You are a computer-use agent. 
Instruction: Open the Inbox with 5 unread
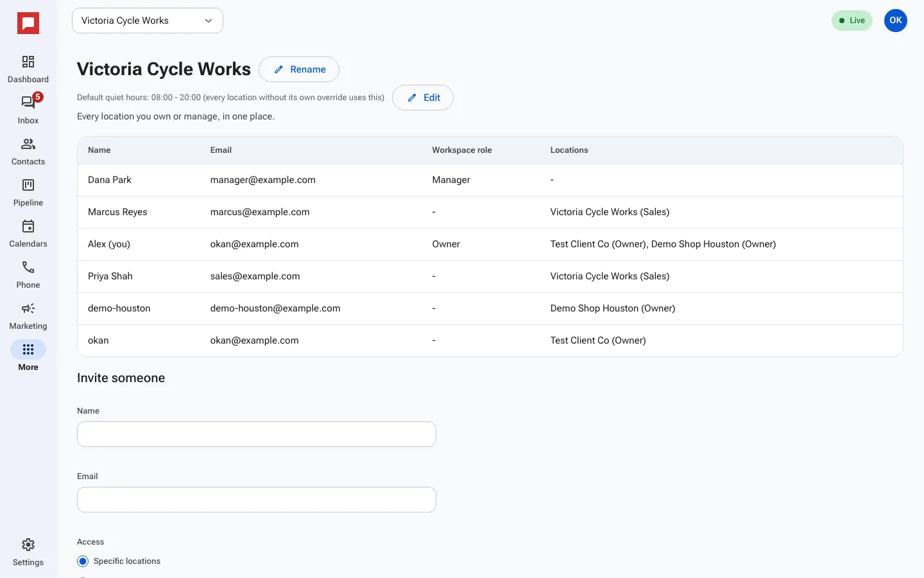28,109
